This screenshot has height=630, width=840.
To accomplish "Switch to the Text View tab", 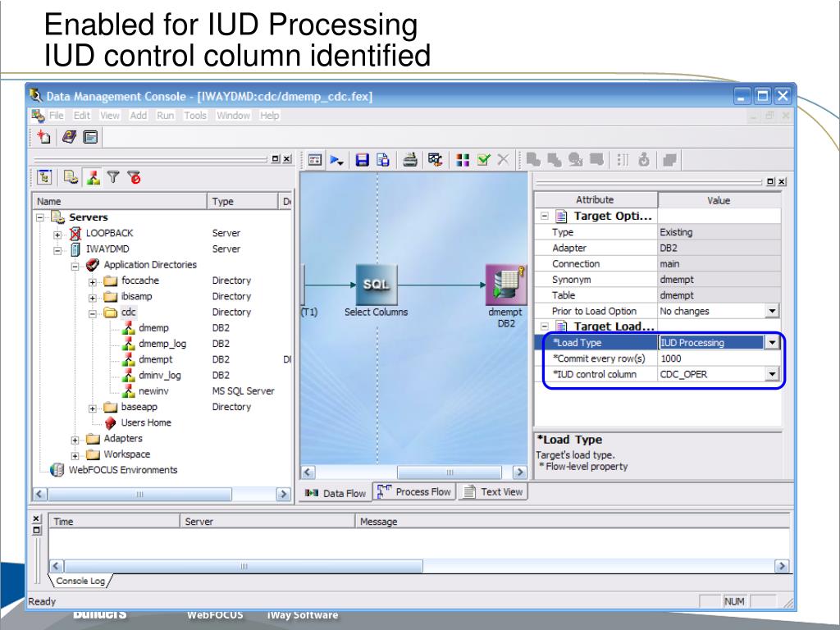I will [492, 492].
